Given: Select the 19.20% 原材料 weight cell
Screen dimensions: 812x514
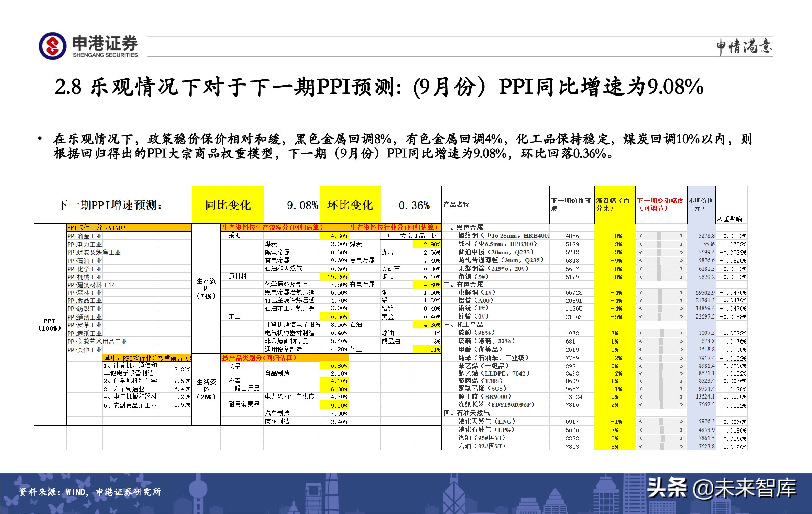Looking at the screenshot, I should click(334, 277).
